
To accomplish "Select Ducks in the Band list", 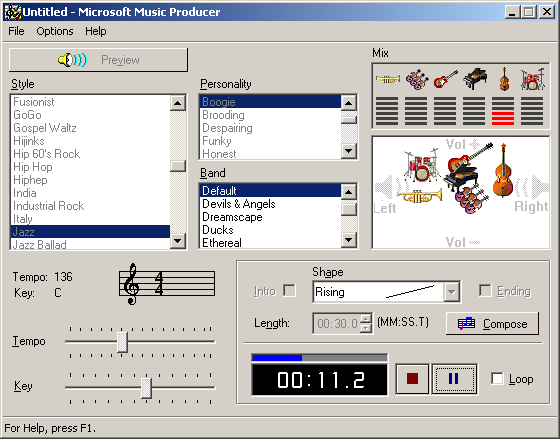I will (270, 230).
